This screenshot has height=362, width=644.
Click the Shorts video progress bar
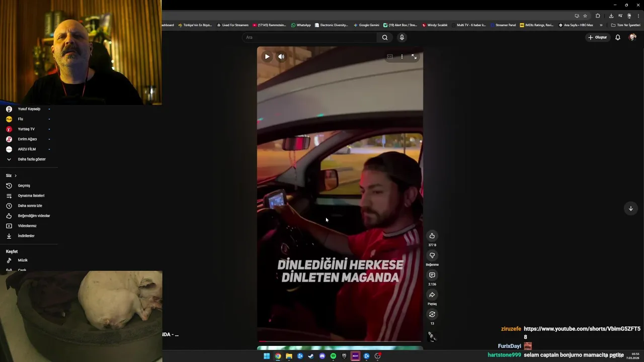340,341
